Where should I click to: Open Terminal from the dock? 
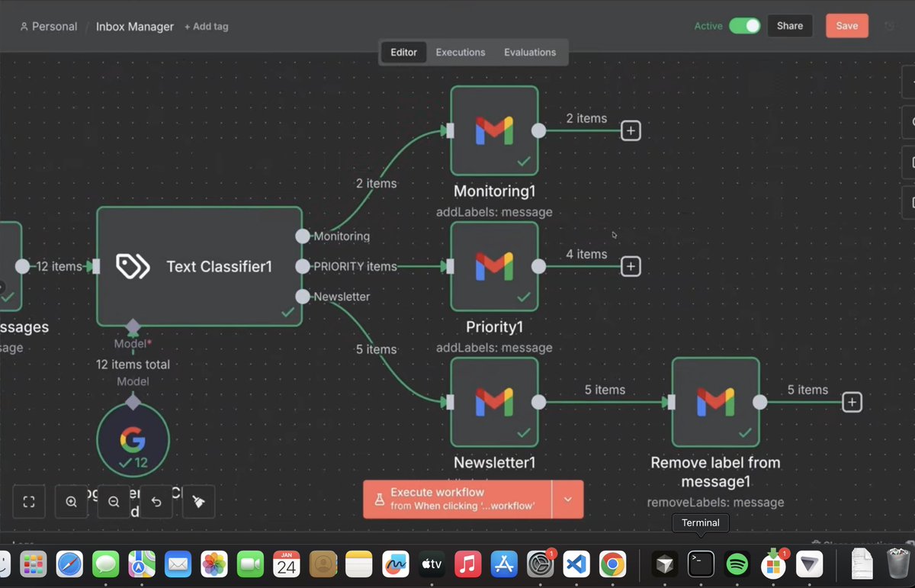coord(701,564)
